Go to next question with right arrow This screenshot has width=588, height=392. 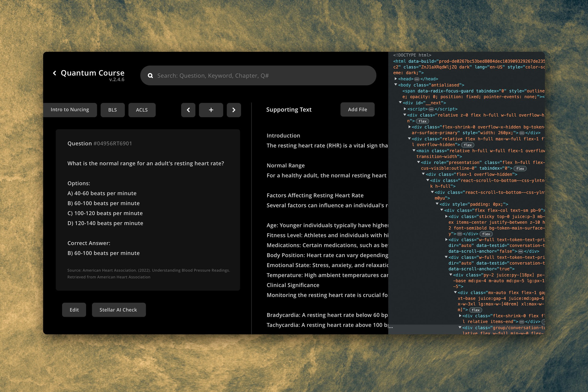point(234,110)
